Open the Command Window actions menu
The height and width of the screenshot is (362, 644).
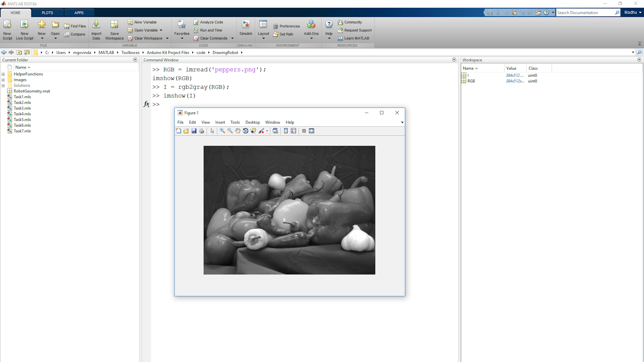[454, 60]
